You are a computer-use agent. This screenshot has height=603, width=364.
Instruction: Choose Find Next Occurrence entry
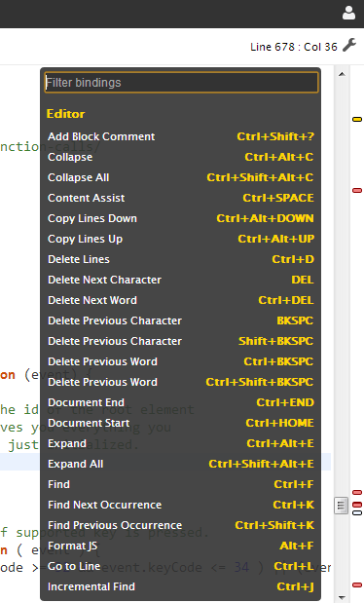click(181, 505)
